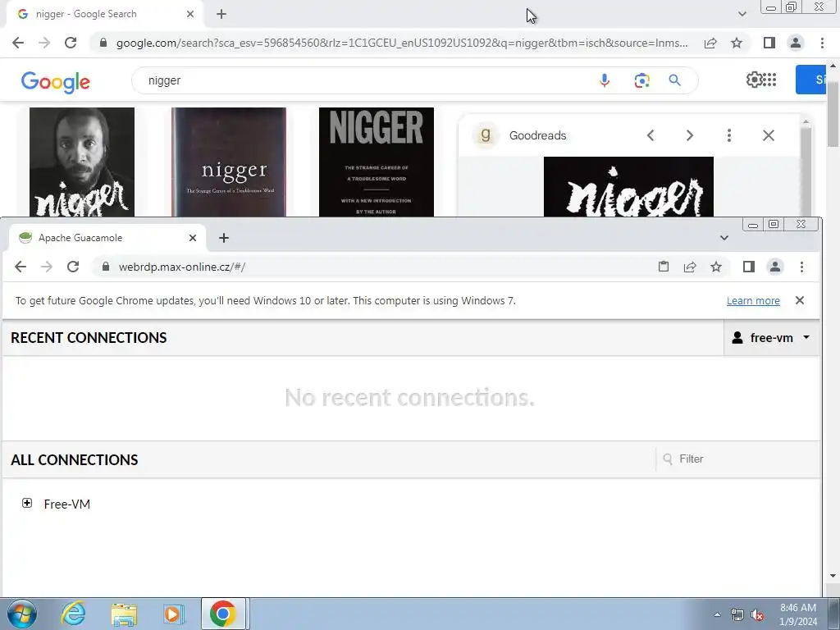The image size is (840, 630).
Task: Show hidden system tray icons
Action: click(x=717, y=614)
